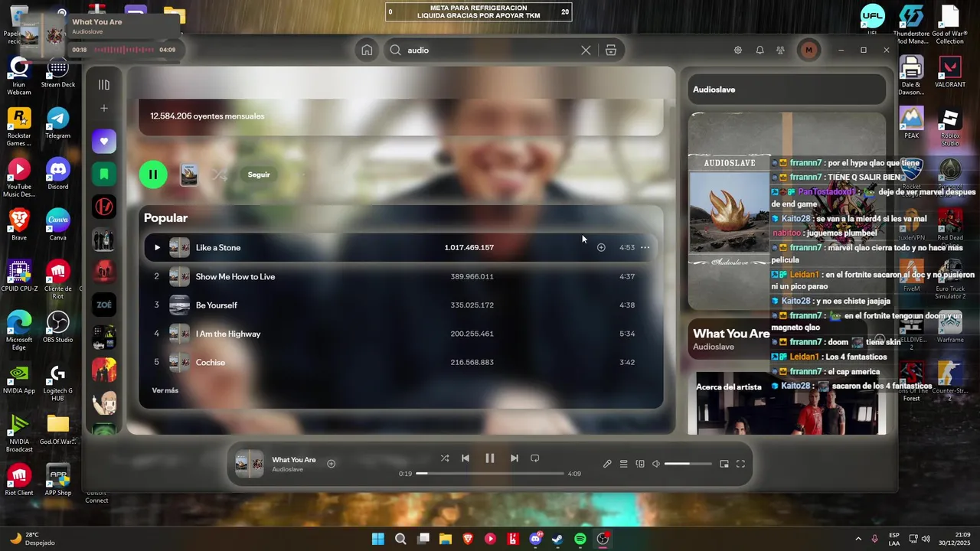Image resolution: width=980 pixels, height=551 pixels.
Task: Add current song to Liked Songs
Action: click(332, 464)
